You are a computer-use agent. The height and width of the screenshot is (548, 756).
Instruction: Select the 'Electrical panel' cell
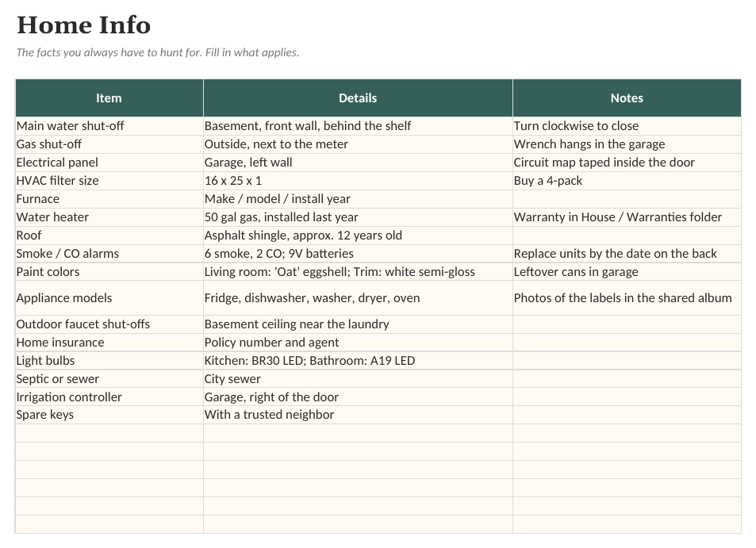(109, 163)
